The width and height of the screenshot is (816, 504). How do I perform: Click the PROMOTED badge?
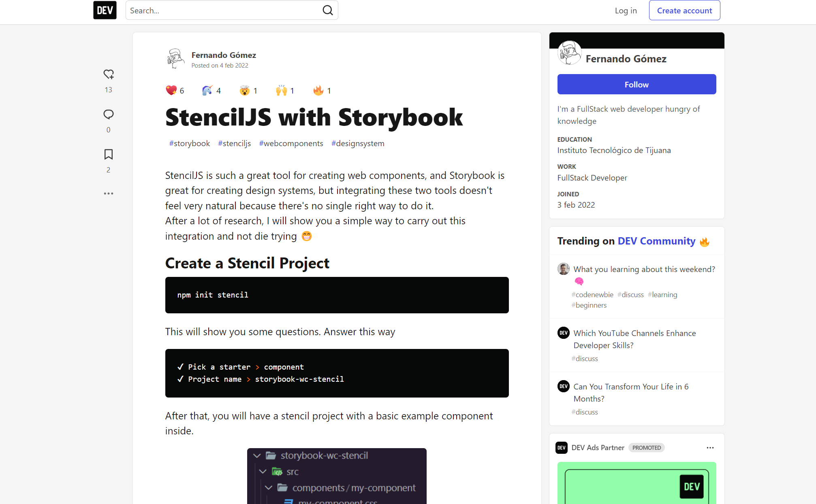pos(646,448)
